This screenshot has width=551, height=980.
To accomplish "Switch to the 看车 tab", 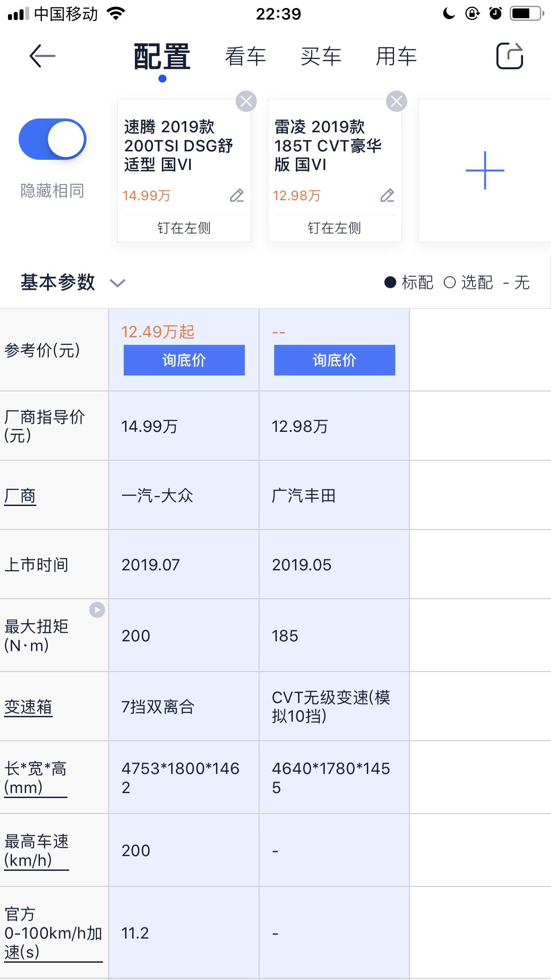I will pos(245,57).
